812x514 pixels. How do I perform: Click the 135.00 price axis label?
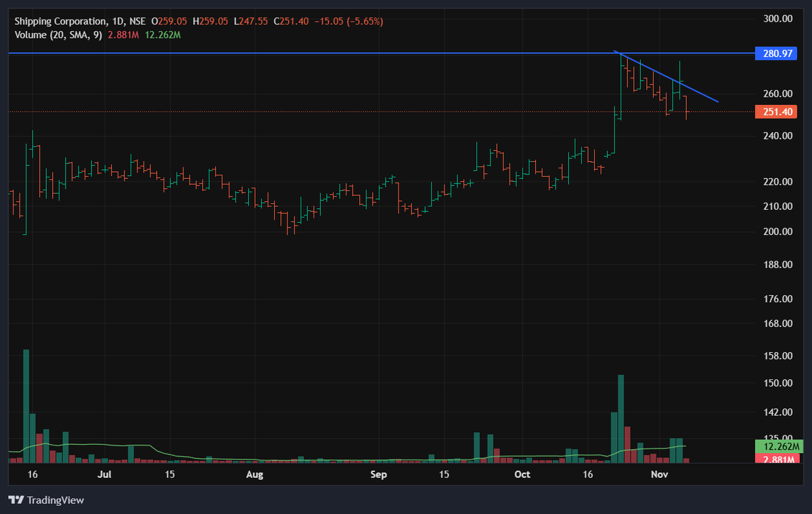click(x=777, y=437)
